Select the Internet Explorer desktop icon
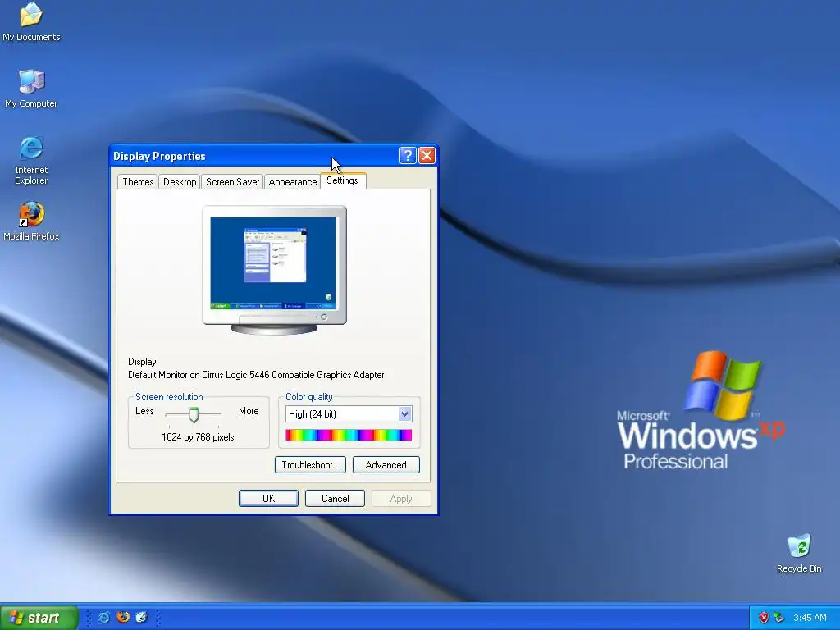The image size is (840, 630). (x=31, y=160)
